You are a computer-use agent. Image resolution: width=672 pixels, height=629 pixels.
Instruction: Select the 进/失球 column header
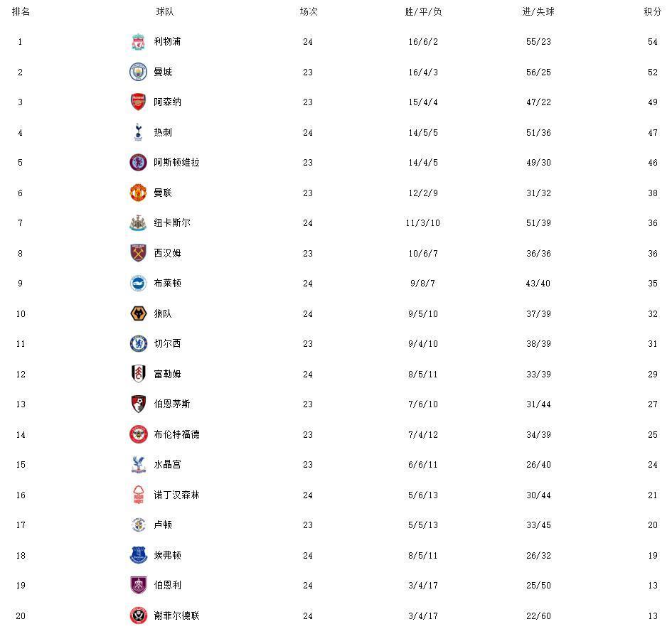click(538, 12)
